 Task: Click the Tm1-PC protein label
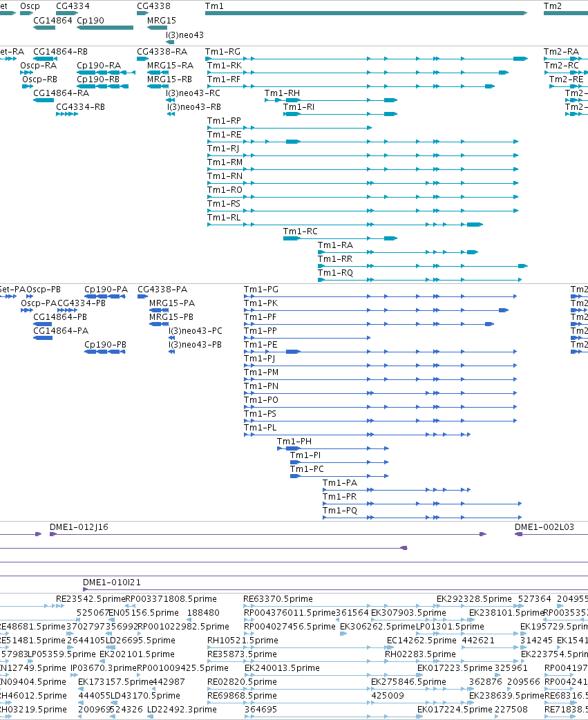tap(307, 468)
